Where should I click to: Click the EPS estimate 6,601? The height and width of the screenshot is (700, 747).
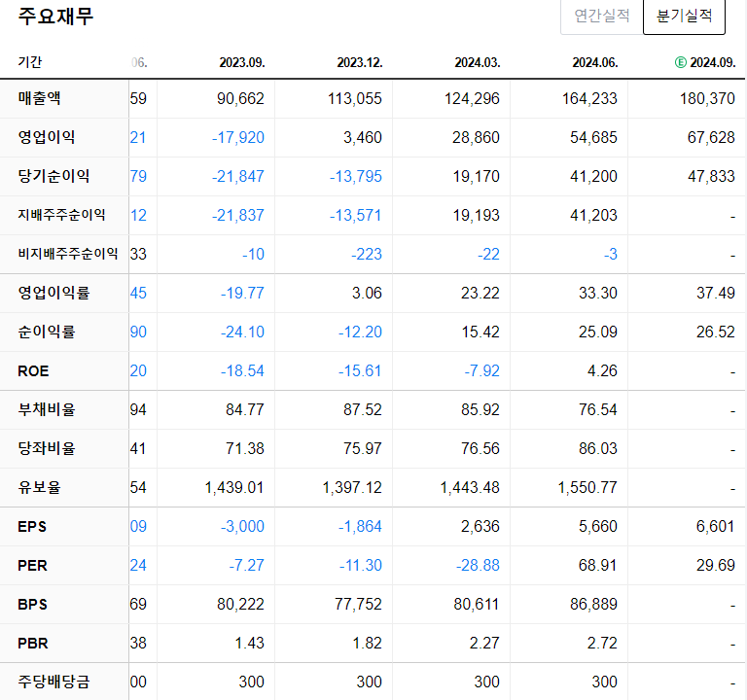point(715,527)
